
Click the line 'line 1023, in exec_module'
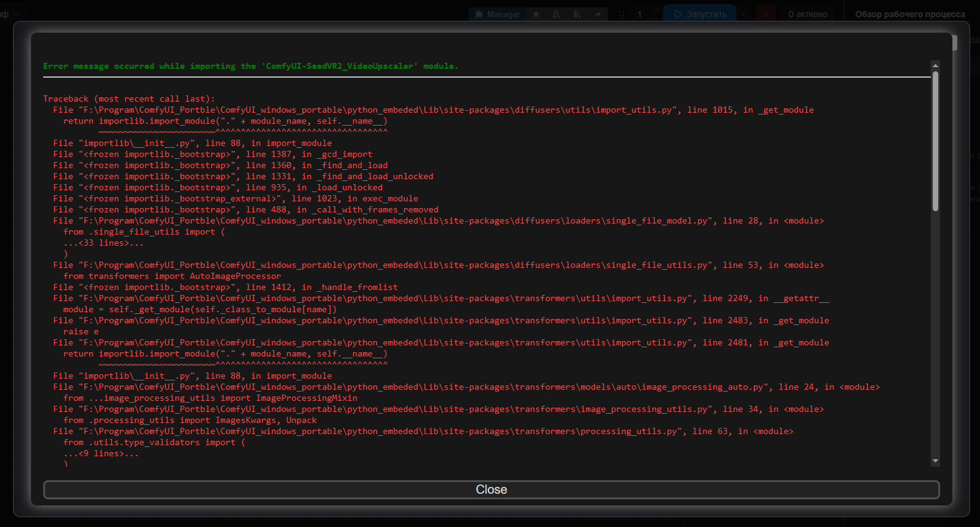[x=236, y=198]
